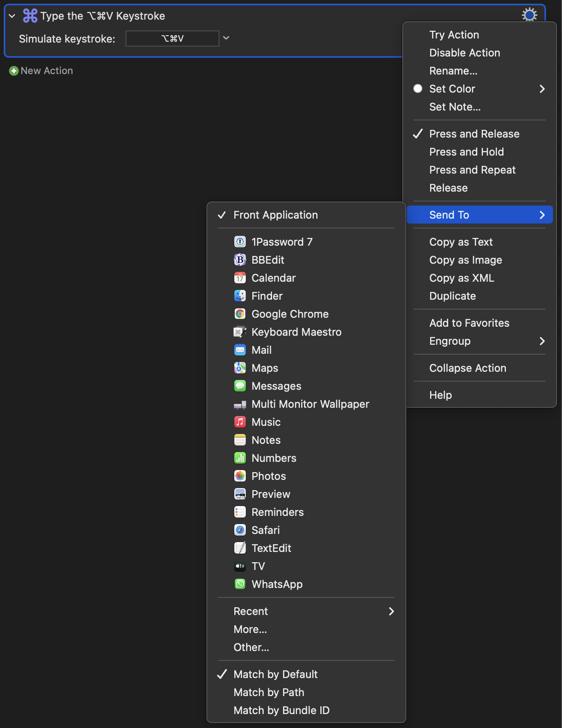Choose Collapse Action
Viewport: 562px width, 728px height.
480,368
